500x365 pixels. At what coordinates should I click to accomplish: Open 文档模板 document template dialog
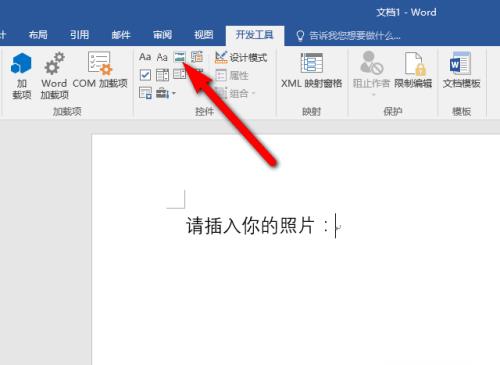(x=461, y=70)
